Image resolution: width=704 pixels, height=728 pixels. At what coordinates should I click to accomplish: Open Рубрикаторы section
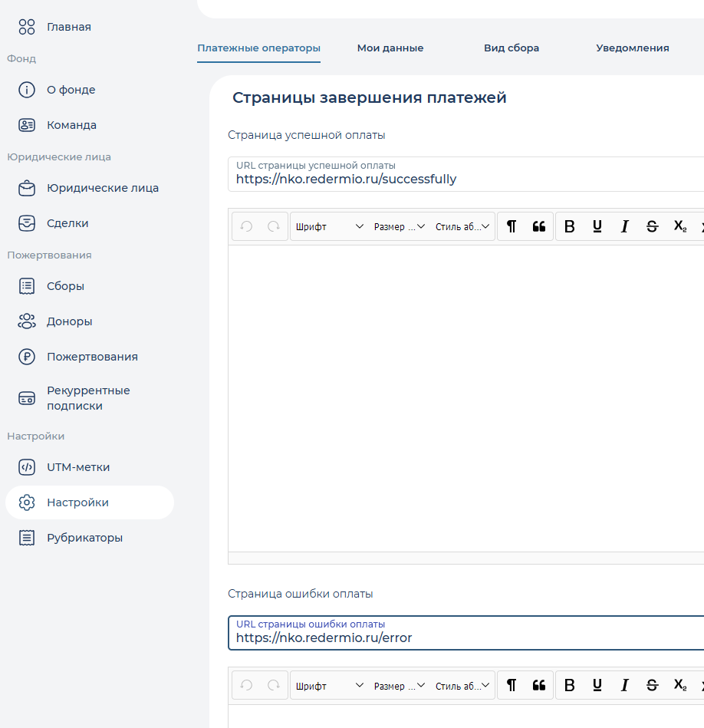point(84,538)
